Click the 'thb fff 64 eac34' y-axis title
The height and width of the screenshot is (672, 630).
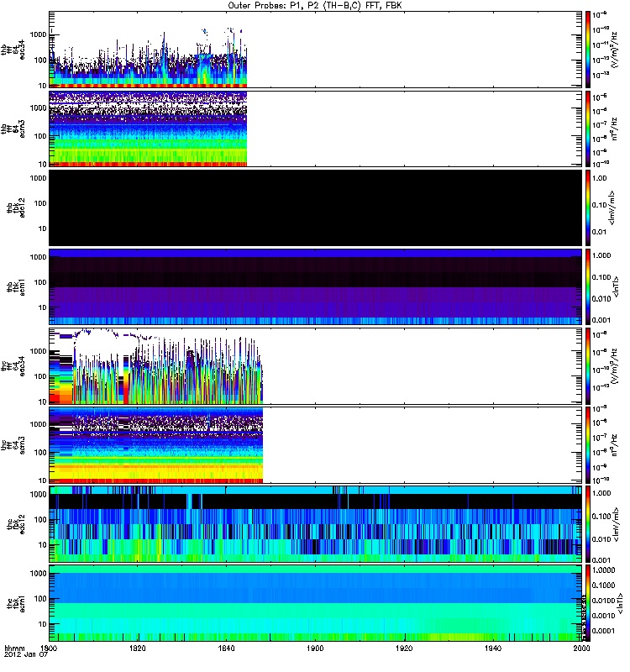point(13,50)
